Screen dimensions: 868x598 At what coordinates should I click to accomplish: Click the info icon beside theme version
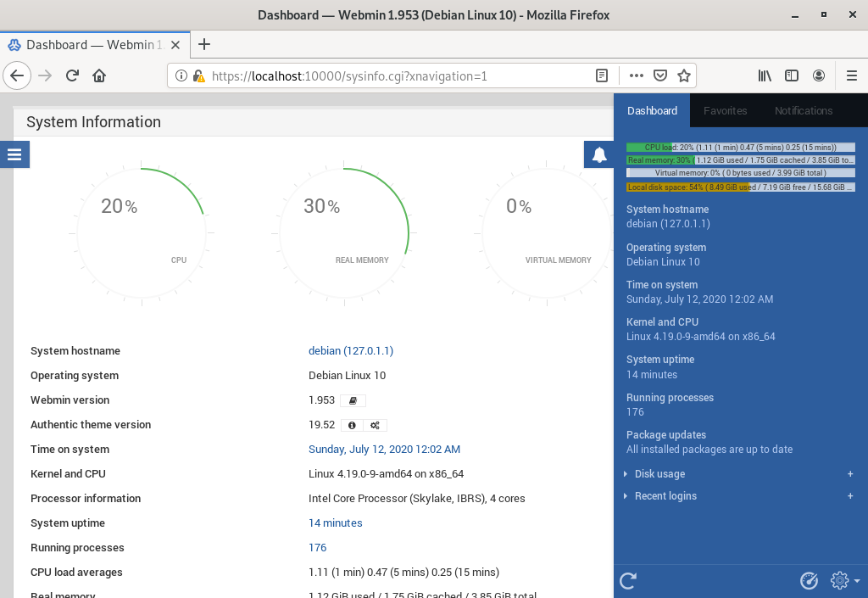pyautogui.click(x=352, y=425)
